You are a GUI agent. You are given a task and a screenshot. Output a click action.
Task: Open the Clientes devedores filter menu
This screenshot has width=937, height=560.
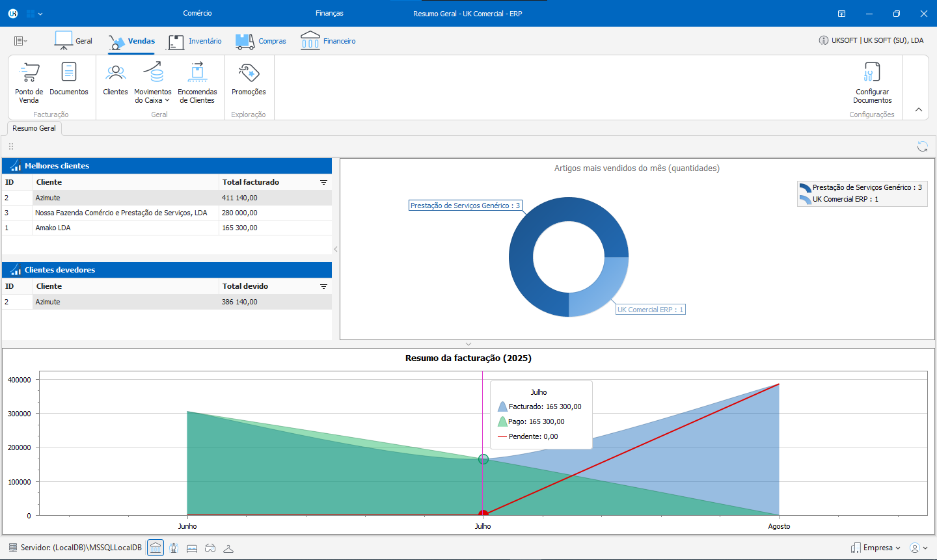323,287
